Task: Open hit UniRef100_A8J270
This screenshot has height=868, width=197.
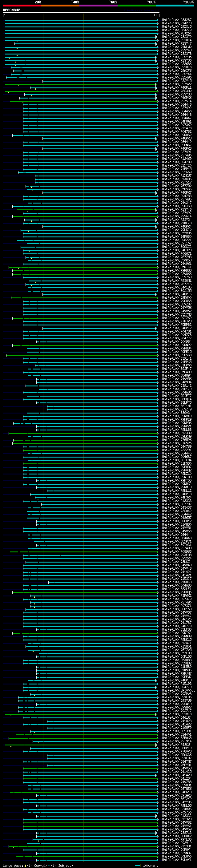Action: (177, 30)
